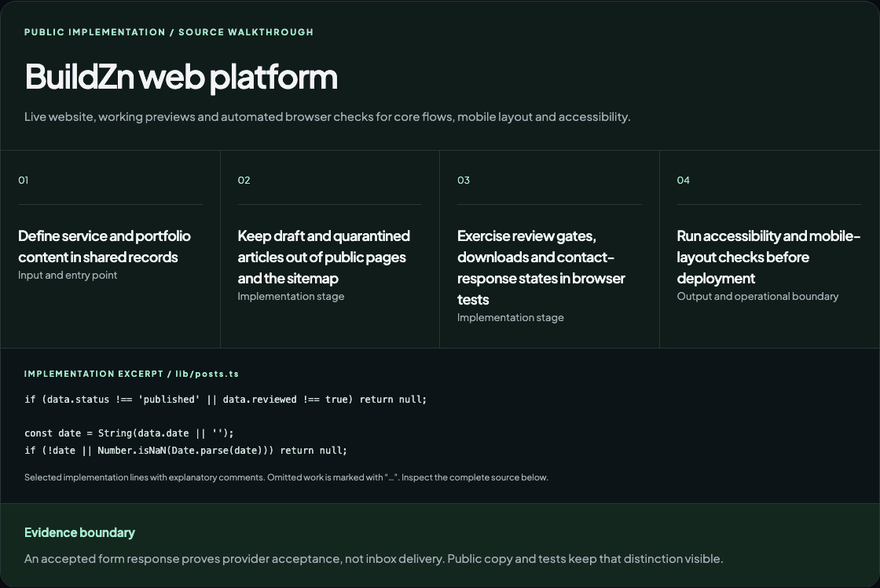This screenshot has width=880, height=588.
Task: Click code line checking data.status 'published'
Action: [x=225, y=400]
